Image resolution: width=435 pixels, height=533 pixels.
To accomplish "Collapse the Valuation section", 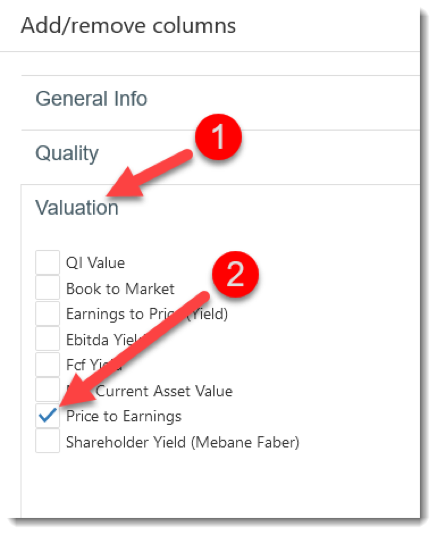I will (x=77, y=207).
